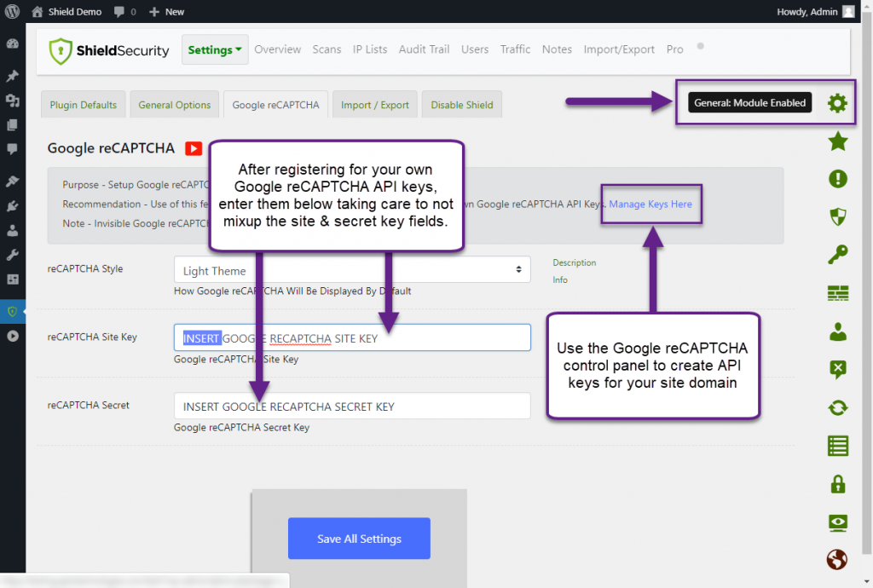873x588 pixels.
Task: Open the green shield module icon
Action: click(x=838, y=216)
